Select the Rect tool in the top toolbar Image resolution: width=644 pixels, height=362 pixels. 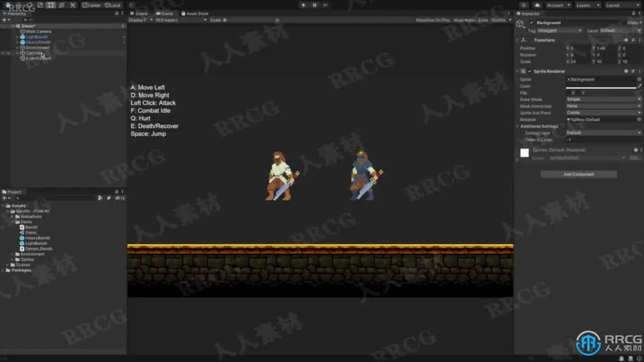point(51,5)
